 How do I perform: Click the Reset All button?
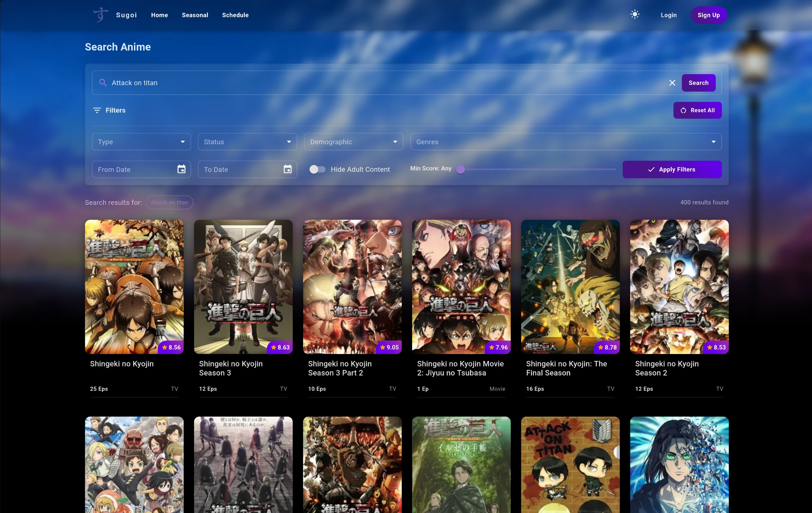pyautogui.click(x=697, y=110)
